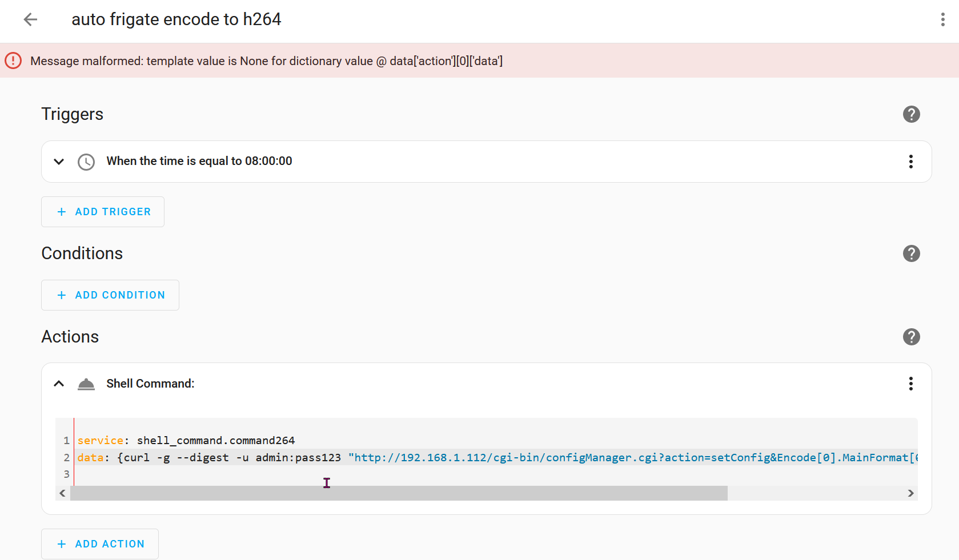
Task: Click the error alert icon in the banner
Action: [13, 61]
